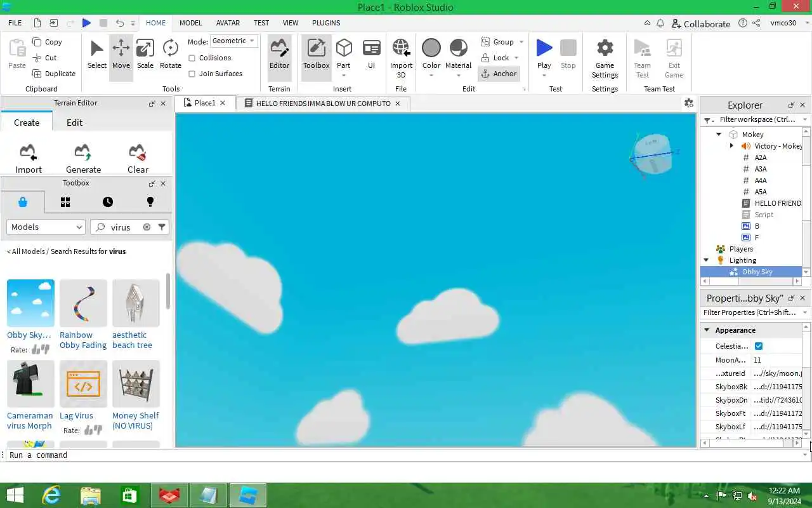Viewport: 812px width, 508px height.
Task: Collapse the Mokey tree node
Action: (x=719, y=134)
